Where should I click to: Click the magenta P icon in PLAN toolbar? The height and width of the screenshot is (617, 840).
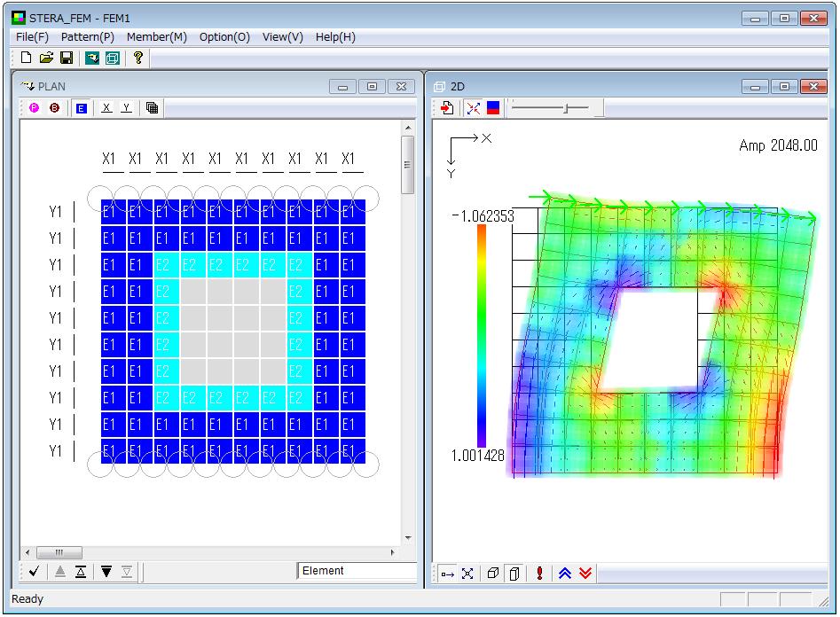coord(34,108)
